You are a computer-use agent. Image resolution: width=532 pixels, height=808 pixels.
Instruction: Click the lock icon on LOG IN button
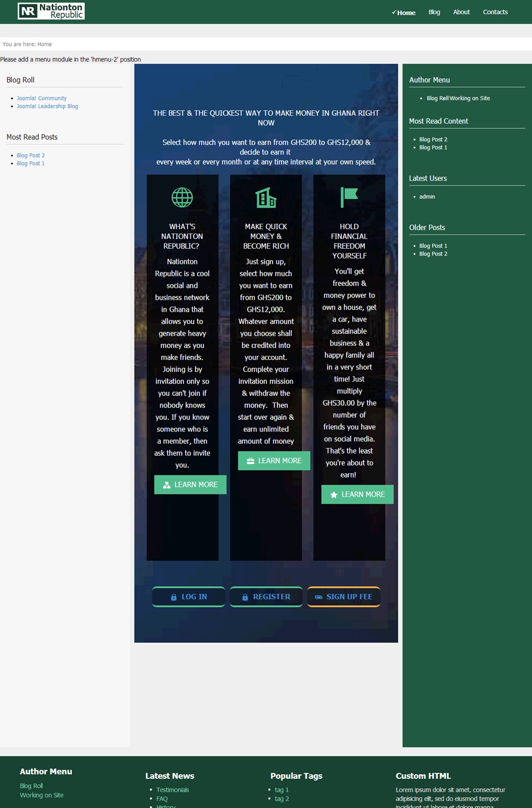pyautogui.click(x=173, y=597)
